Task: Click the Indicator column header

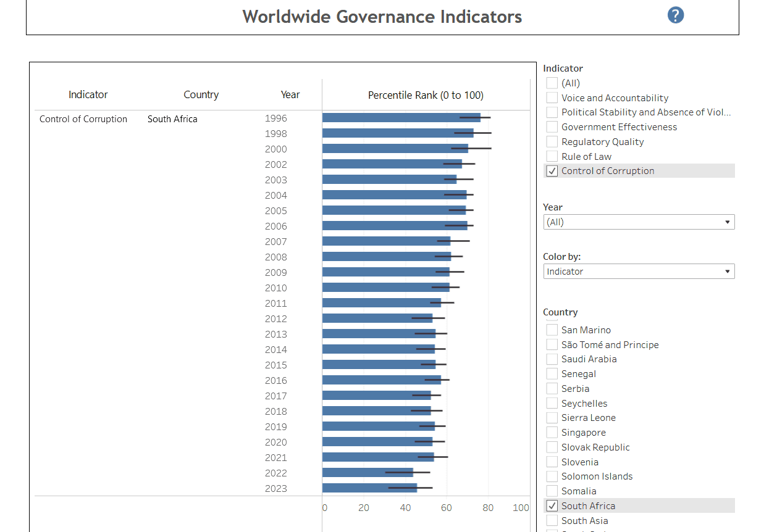Action: (88, 94)
